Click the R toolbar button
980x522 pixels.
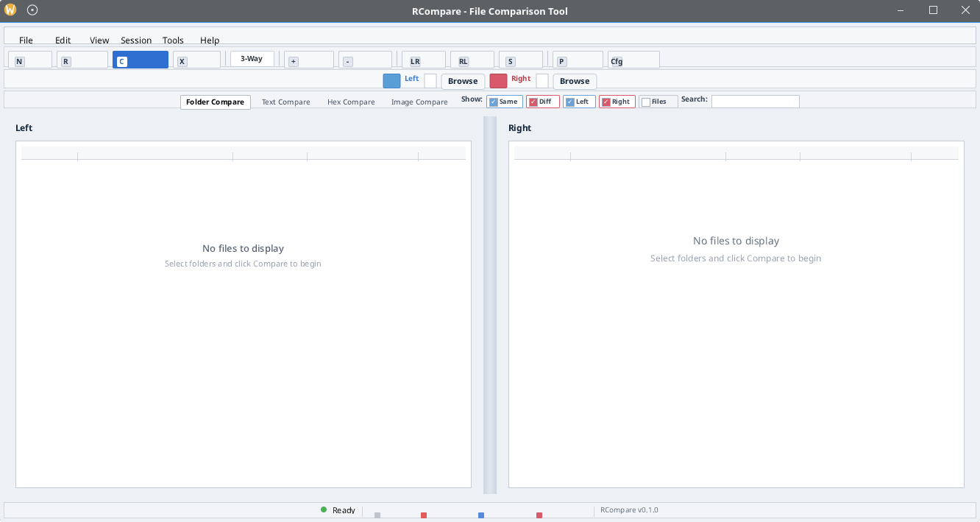pyautogui.click(x=82, y=60)
